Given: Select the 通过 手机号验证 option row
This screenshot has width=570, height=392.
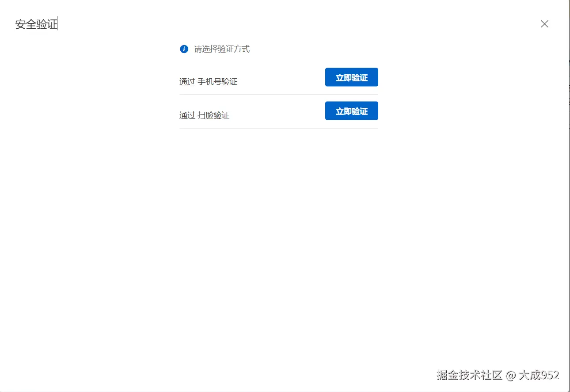Looking at the screenshot, I should point(208,81).
